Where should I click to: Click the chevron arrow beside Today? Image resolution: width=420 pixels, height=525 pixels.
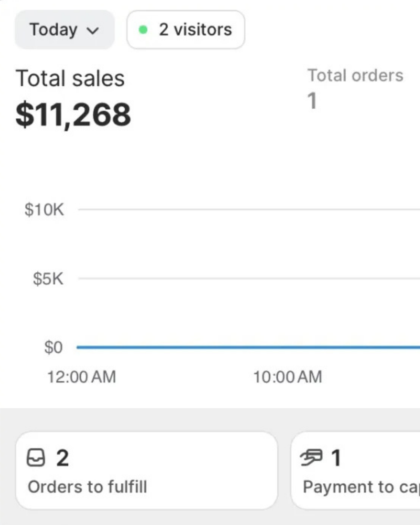(93, 30)
